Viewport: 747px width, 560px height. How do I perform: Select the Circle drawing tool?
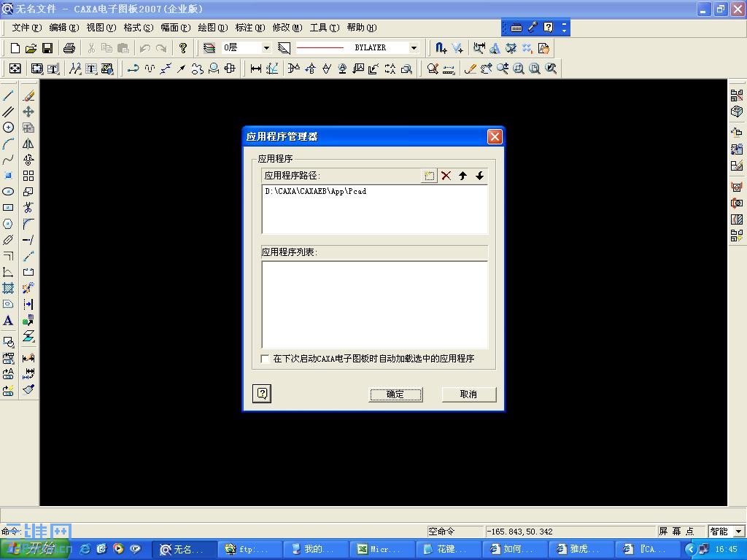point(8,127)
